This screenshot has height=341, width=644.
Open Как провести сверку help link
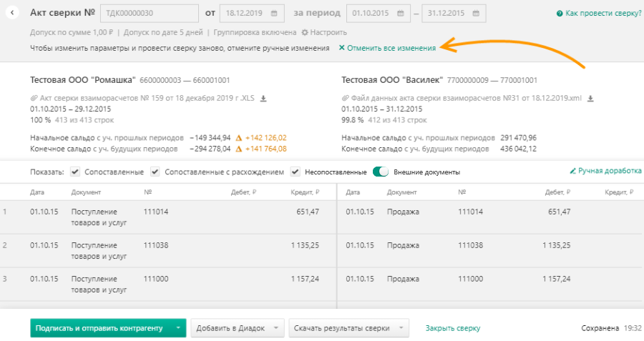(x=603, y=13)
